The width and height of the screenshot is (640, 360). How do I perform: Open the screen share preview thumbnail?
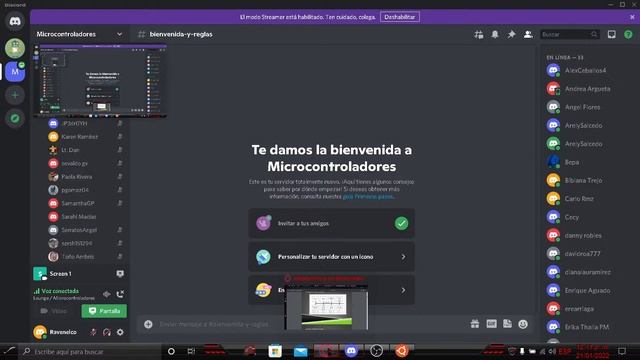[100, 81]
